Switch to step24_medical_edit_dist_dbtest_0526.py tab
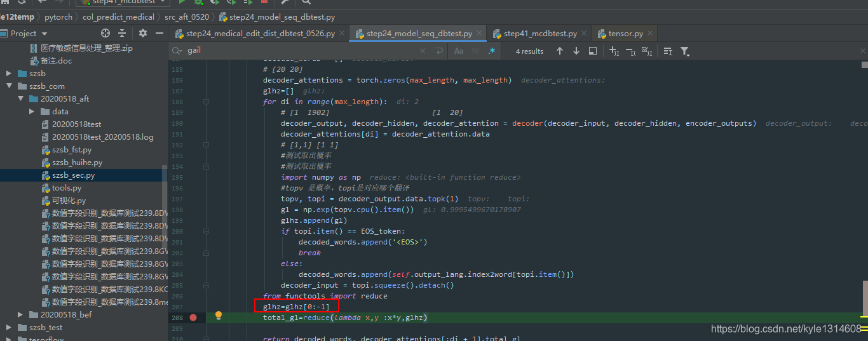Image resolution: width=868 pixels, height=341 pixels. 261,34
